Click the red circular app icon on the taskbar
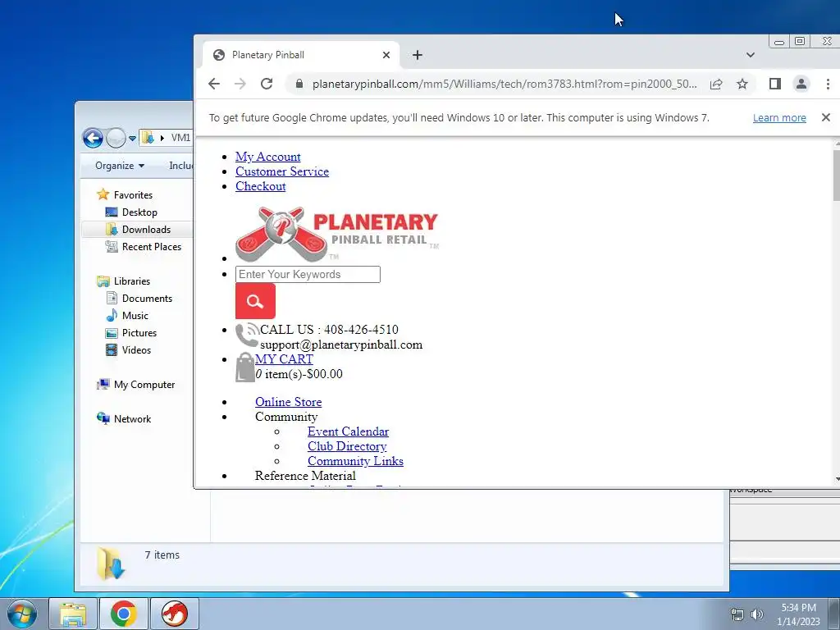840x630 pixels. (175, 614)
